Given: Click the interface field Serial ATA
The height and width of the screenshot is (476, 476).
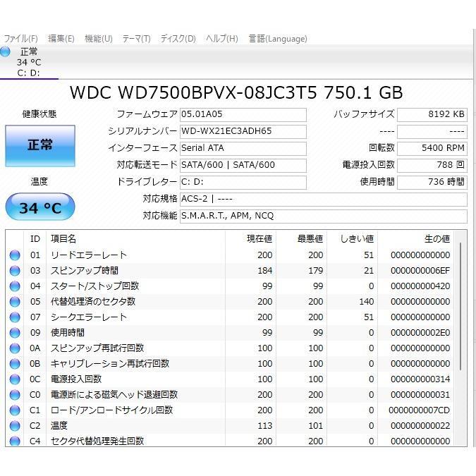Looking at the screenshot, I should tap(243, 149).
